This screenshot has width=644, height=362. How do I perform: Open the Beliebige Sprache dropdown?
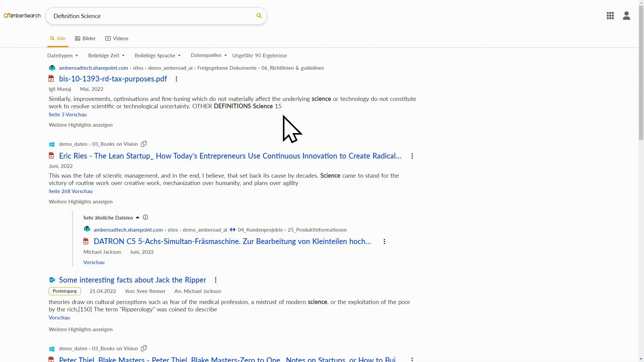[158, 56]
